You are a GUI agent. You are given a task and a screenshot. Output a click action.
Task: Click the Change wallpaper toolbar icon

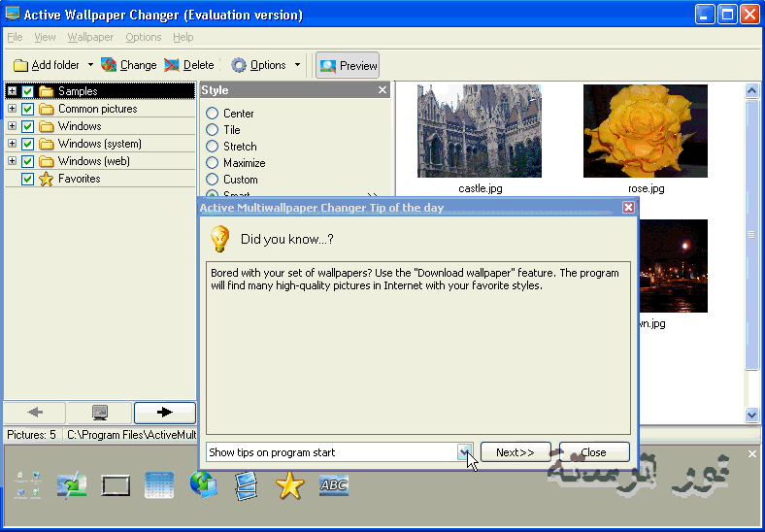click(109, 65)
